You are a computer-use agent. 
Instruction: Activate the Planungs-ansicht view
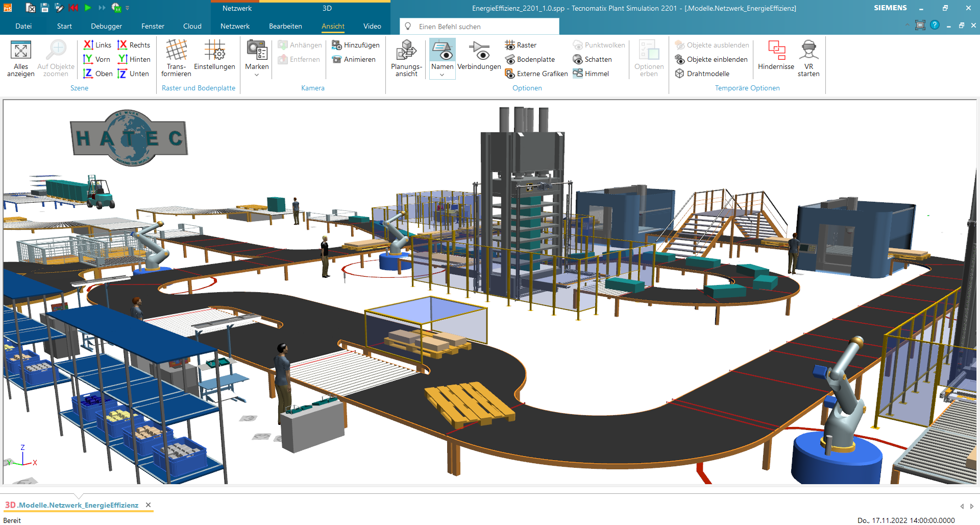(x=406, y=58)
